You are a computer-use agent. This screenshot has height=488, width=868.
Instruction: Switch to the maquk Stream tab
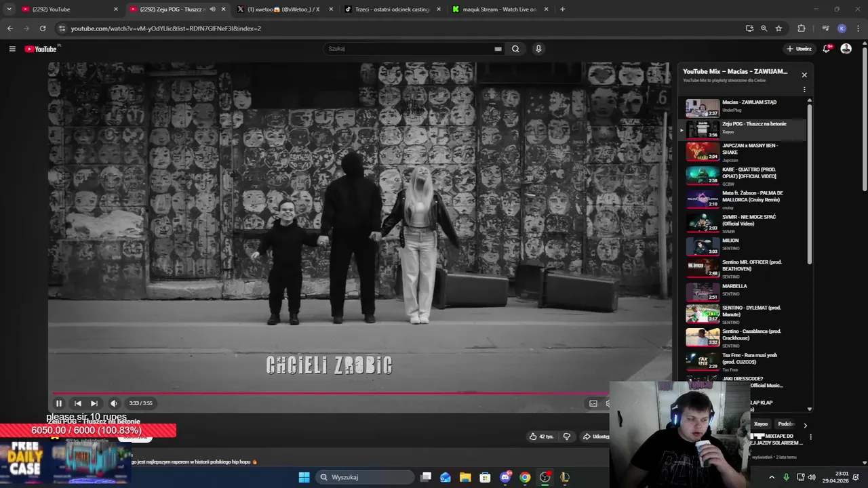click(500, 9)
